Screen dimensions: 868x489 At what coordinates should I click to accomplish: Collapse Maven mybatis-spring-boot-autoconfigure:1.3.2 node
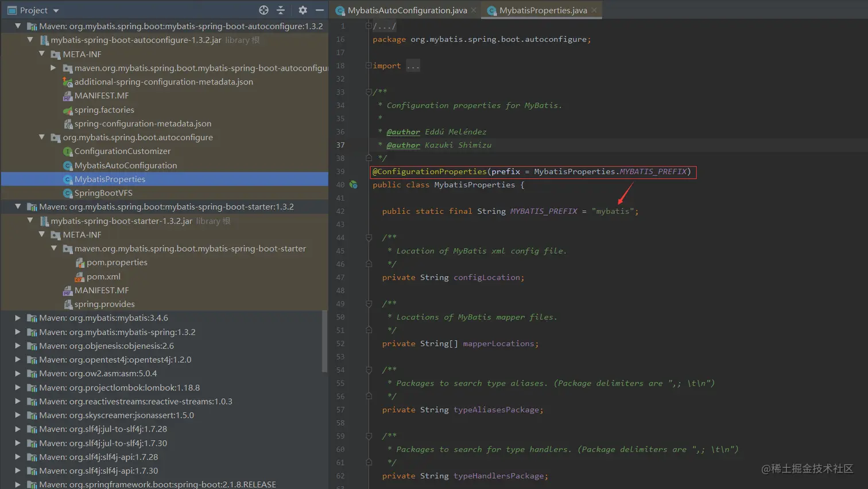18,26
